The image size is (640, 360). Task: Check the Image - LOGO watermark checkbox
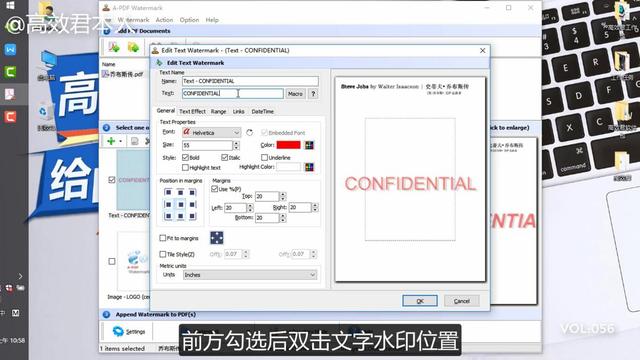click(x=112, y=261)
